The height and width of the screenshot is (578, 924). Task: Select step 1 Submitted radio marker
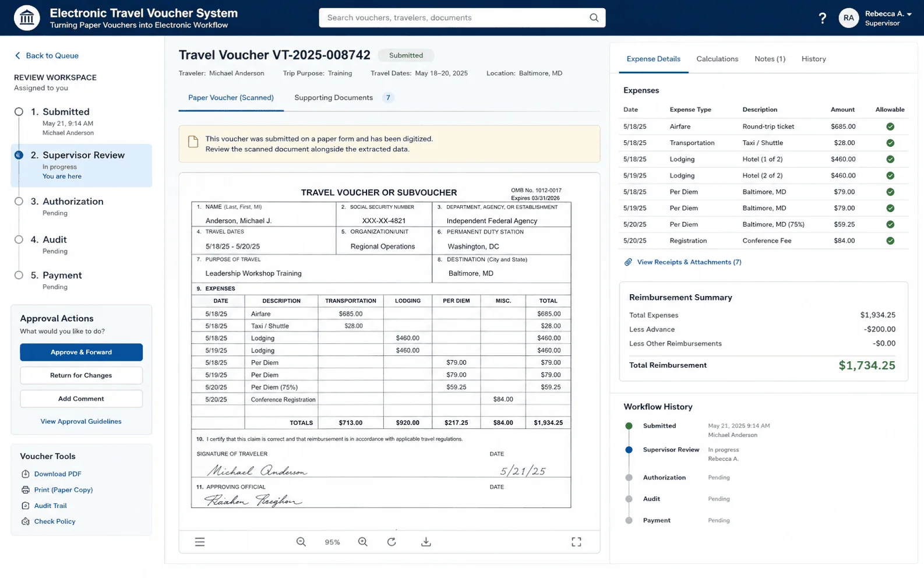19,111
